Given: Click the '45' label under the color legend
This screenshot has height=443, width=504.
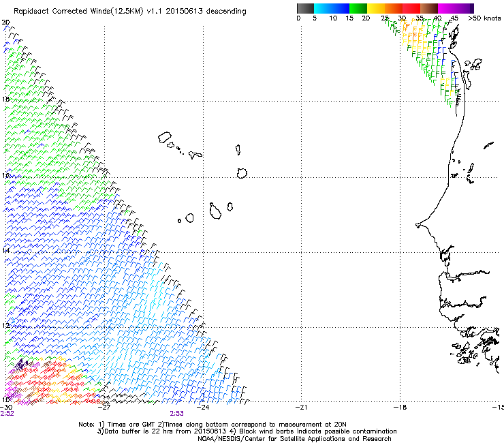Looking at the screenshot, I should tap(454, 18).
